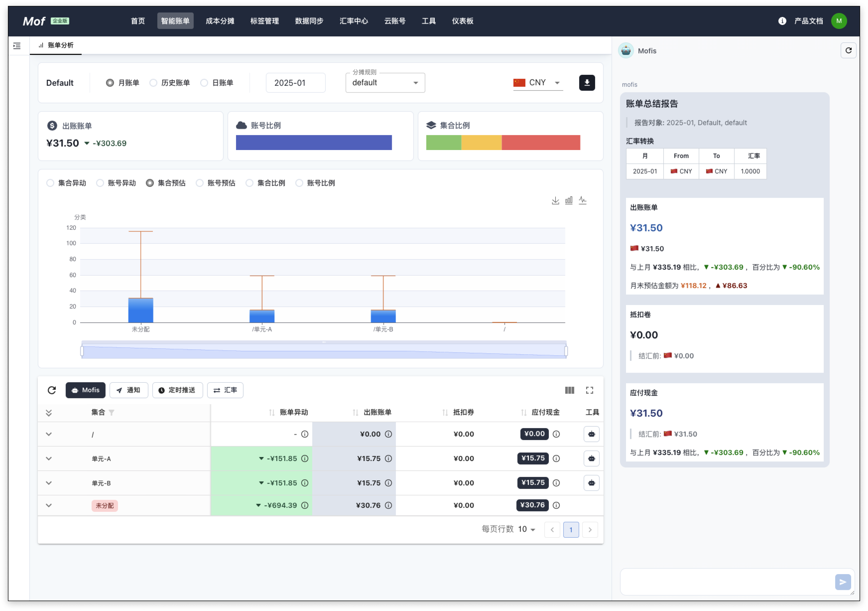Show info for / row billed ¥0.00
Image resolution: width=868 pixels, height=611 pixels.
(x=388, y=434)
